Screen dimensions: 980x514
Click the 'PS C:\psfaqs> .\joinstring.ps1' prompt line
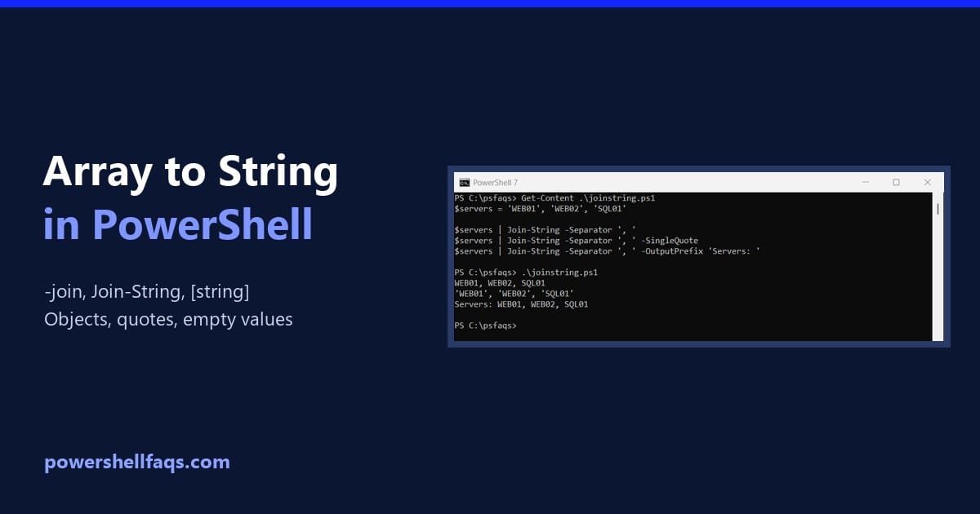pyautogui.click(x=527, y=273)
